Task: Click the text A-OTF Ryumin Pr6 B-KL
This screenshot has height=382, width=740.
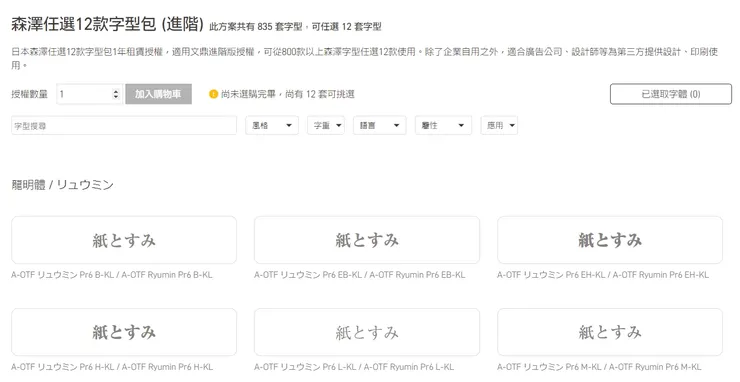Action: (x=167, y=275)
